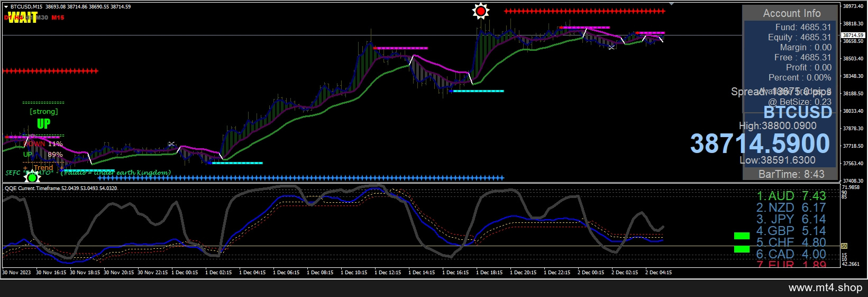The height and width of the screenshot is (297, 868).
Task: Click the red sun signal icon at chart top
Action: coord(480,11)
